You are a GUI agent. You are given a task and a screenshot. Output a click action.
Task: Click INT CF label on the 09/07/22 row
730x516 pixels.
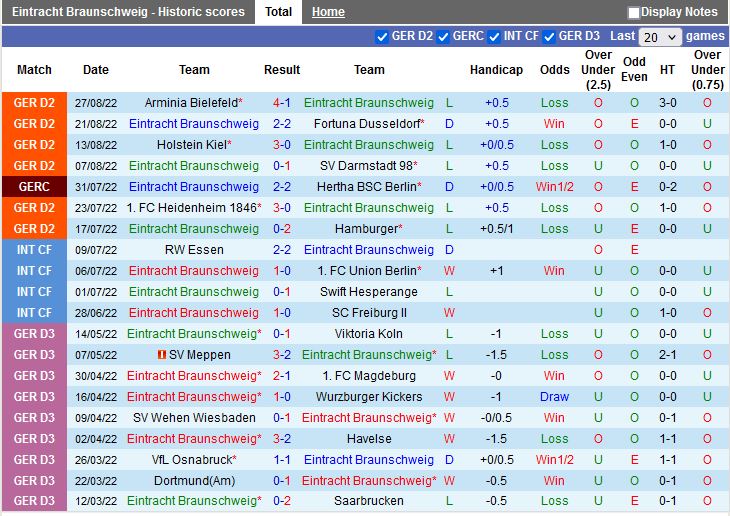click(x=34, y=250)
